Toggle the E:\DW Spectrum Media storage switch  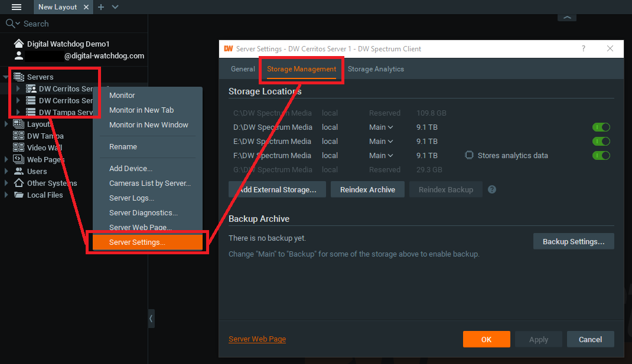[601, 142]
